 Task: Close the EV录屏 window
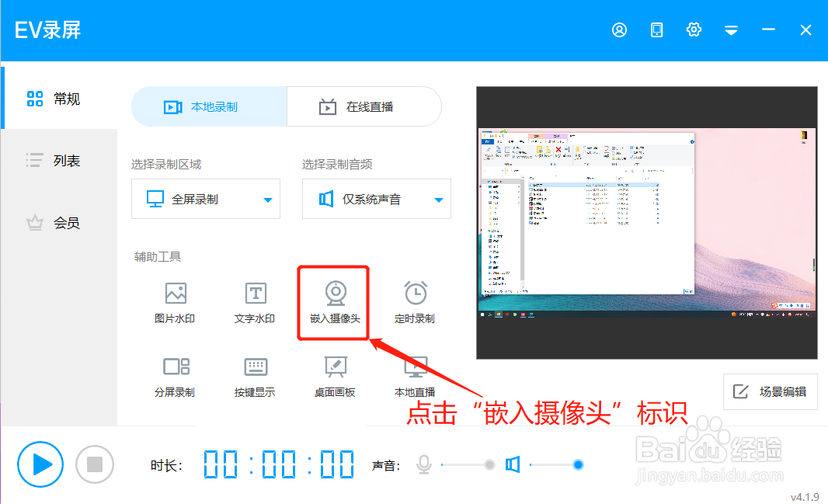pos(805,30)
